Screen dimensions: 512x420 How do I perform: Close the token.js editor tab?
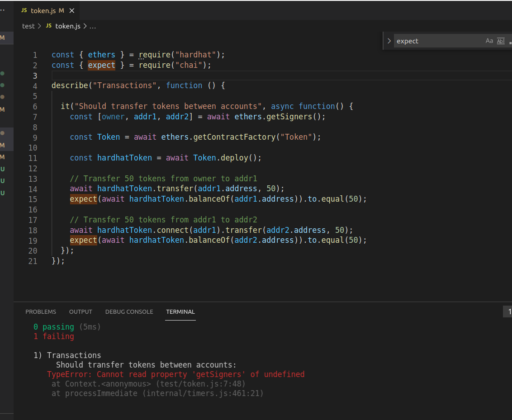tap(72, 11)
